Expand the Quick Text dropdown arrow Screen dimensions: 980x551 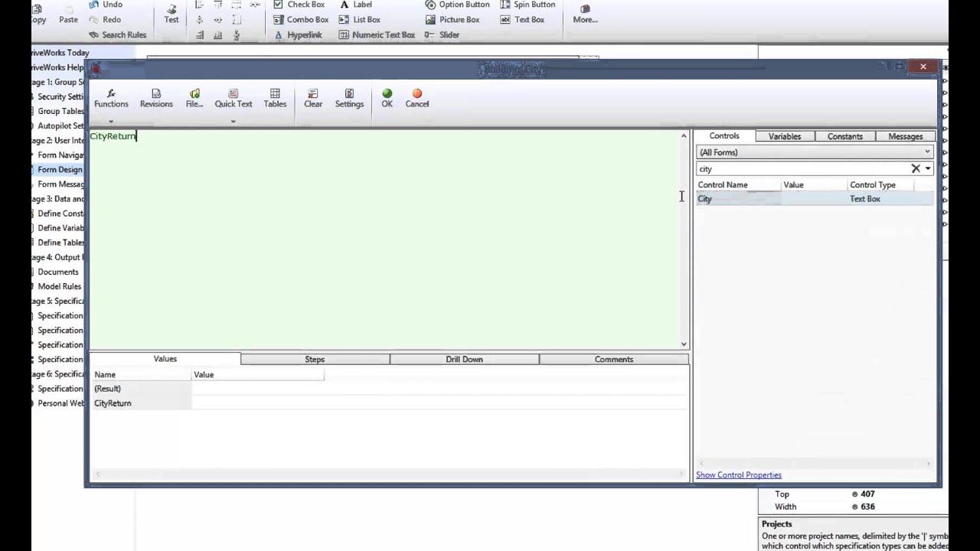233,121
